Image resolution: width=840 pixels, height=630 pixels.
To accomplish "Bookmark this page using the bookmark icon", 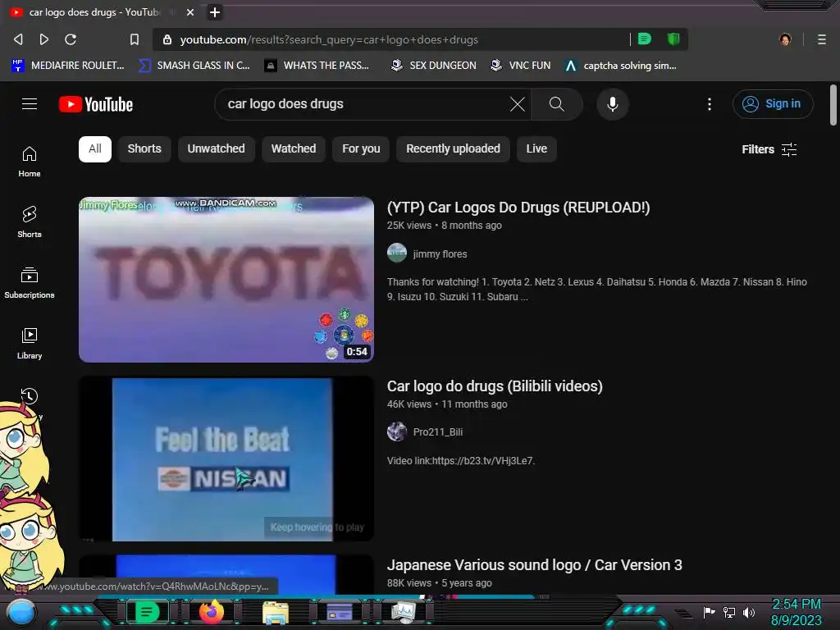I will pos(135,39).
